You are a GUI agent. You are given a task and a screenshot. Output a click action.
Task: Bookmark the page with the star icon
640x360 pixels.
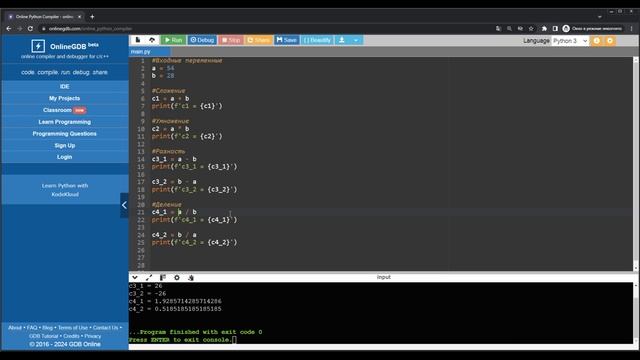click(x=531, y=29)
